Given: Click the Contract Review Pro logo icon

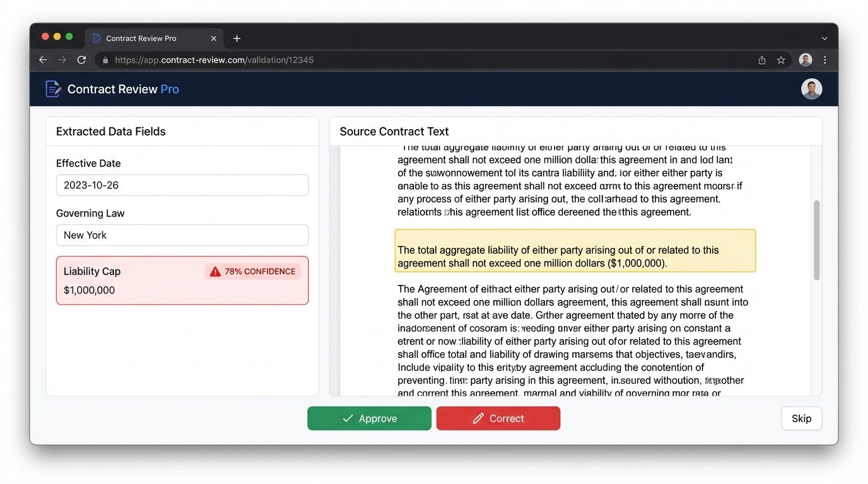Looking at the screenshot, I should tap(53, 88).
